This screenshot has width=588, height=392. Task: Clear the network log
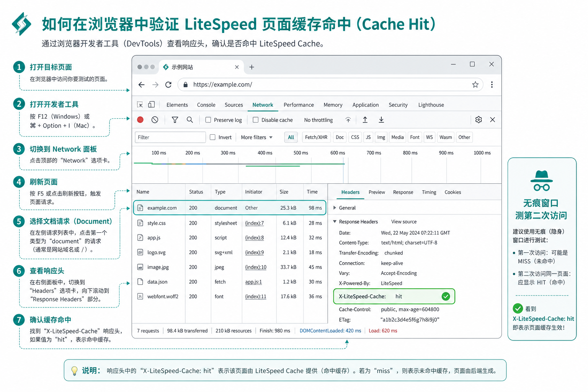pos(155,120)
